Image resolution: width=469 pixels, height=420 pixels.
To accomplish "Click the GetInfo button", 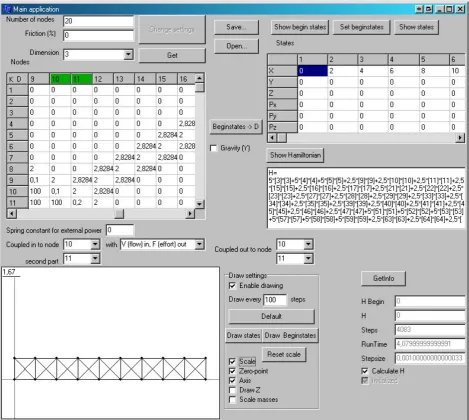I will (x=383, y=279).
